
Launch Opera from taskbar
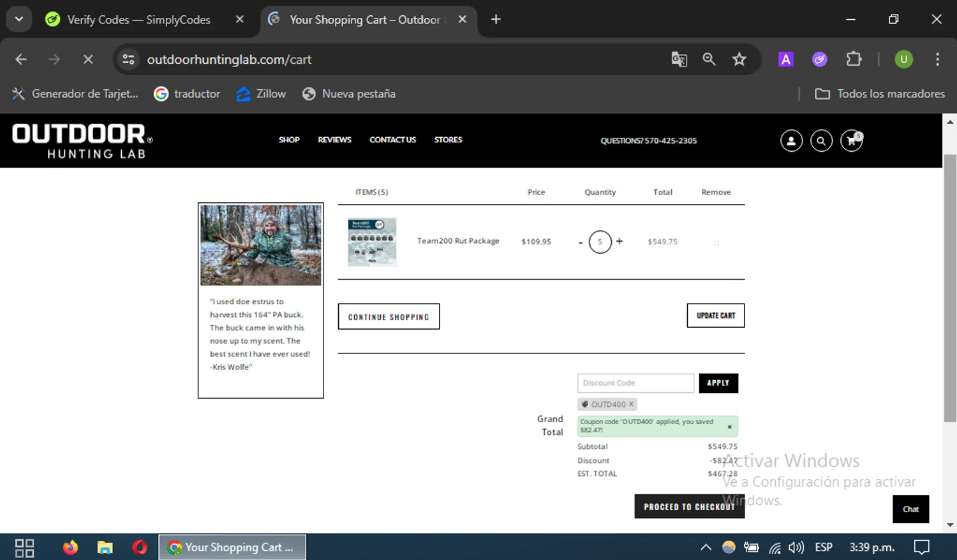tap(140, 547)
